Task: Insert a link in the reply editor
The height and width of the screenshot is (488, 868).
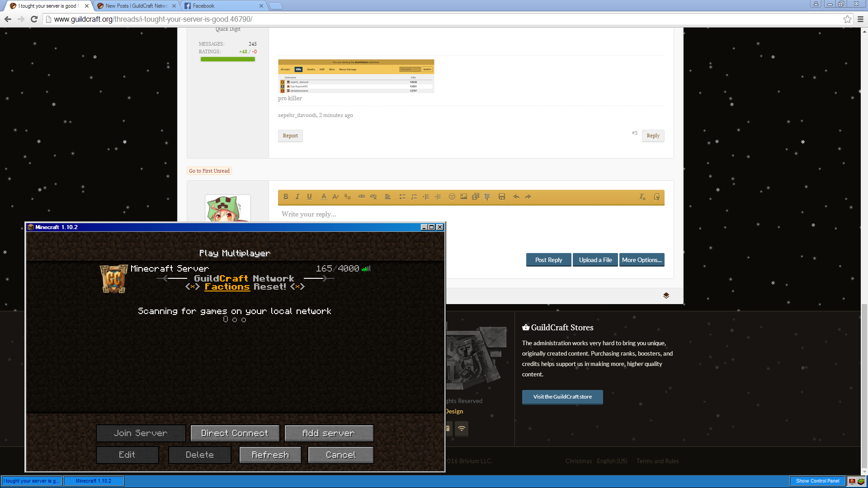Action: click(x=362, y=197)
